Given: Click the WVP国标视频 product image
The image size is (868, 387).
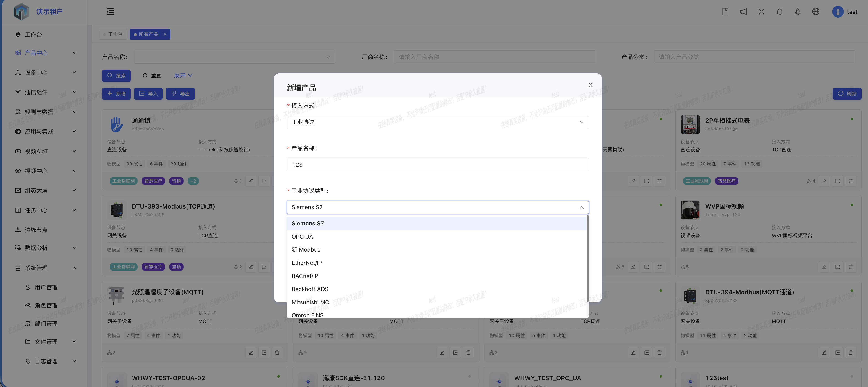Looking at the screenshot, I should click(690, 210).
